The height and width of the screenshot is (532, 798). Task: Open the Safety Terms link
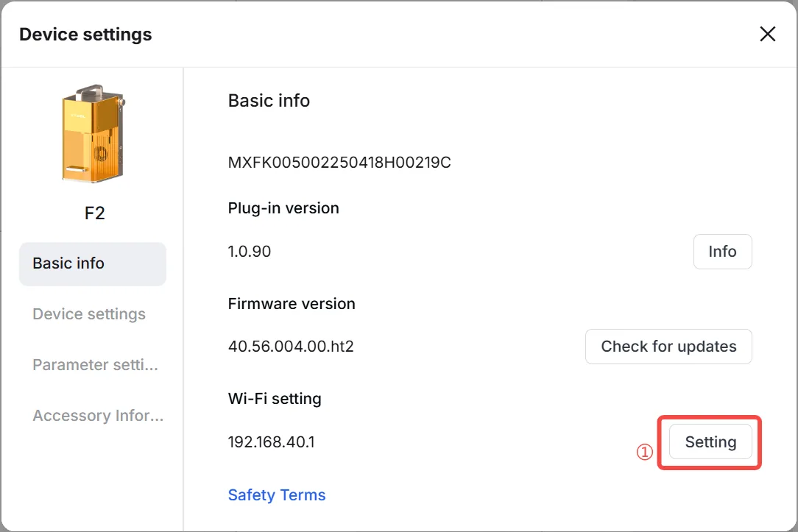click(276, 495)
